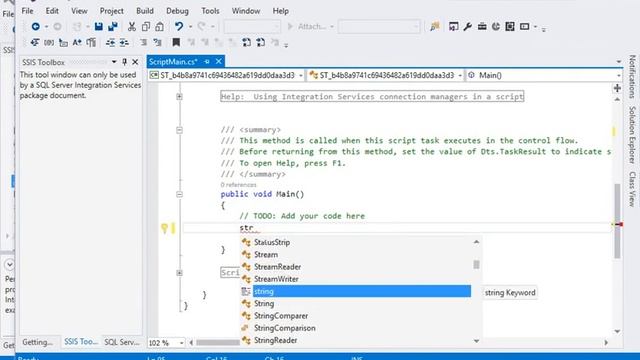This screenshot has width=640, height=360.
Task: Click the Navigate Backward arrow icon
Action: coord(36,27)
